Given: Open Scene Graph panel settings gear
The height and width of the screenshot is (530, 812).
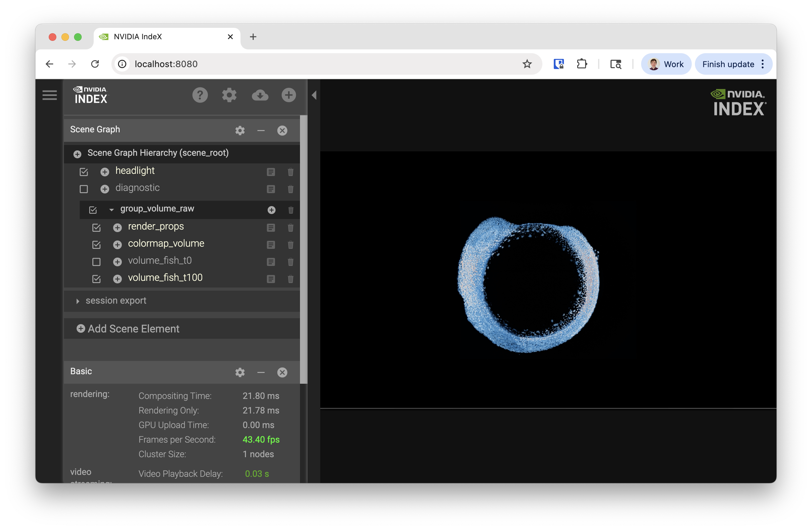Looking at the screenshot, I should coord(240,131).
